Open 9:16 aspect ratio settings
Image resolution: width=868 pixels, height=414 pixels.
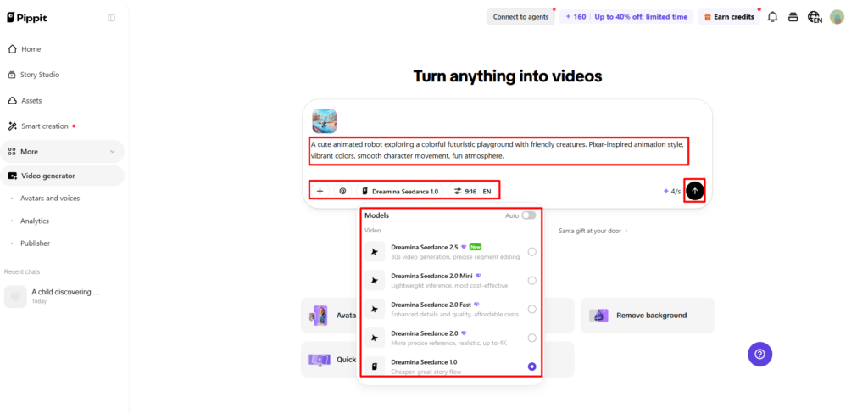(465, 191)
